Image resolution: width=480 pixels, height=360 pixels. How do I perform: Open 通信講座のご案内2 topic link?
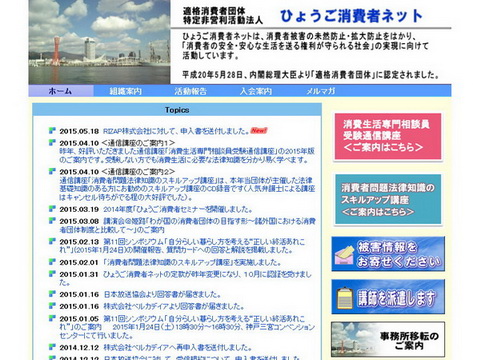187,189
